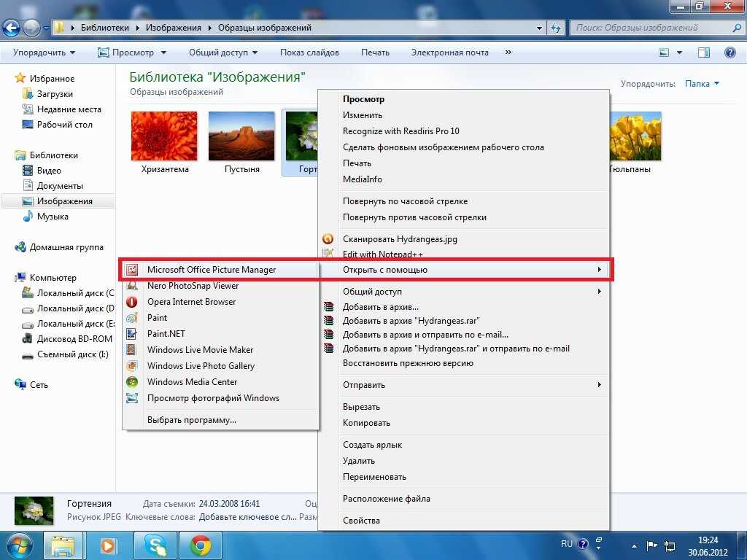
Task: Choose 'Повернуть против часовой стрелки'
Action: pyautogui.click(x=414, y=217)
